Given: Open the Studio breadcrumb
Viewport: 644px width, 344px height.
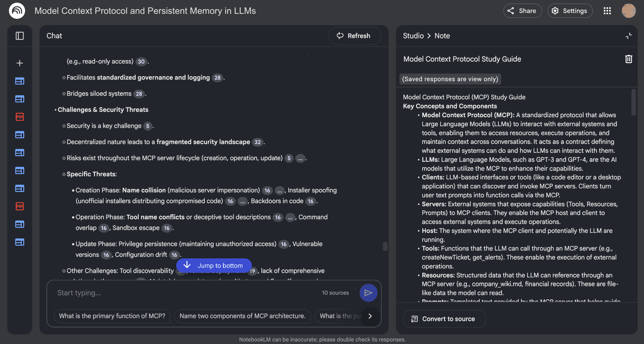Looking at the screenshot, I should click(413, 36).
